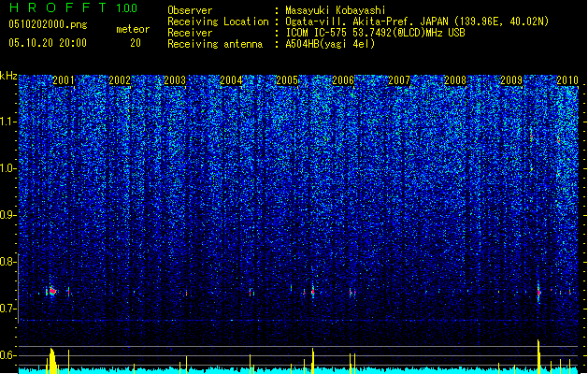Viewport: 588px width, 374px height.
Task: Click the 2006 time marker
Action: click(x=343, y=80)
